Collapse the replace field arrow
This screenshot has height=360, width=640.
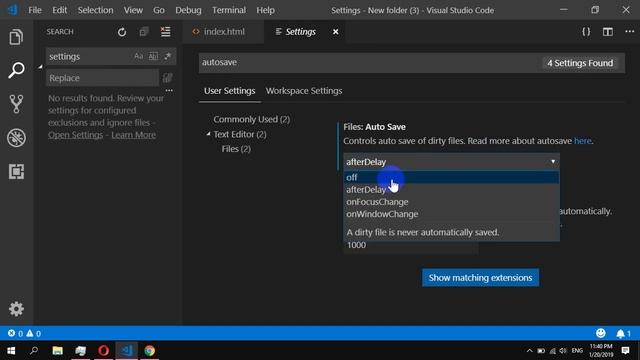(x=40, y=67)
